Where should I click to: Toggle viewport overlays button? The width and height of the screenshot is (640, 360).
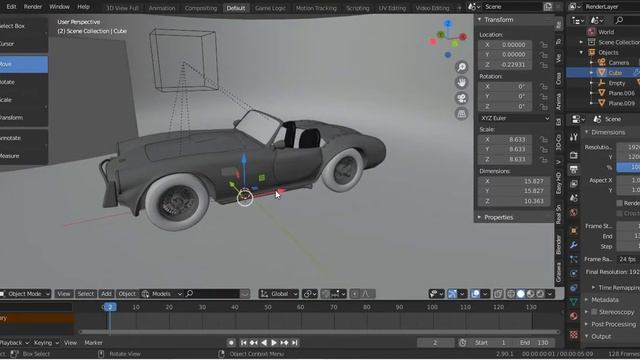click(475, 294)
